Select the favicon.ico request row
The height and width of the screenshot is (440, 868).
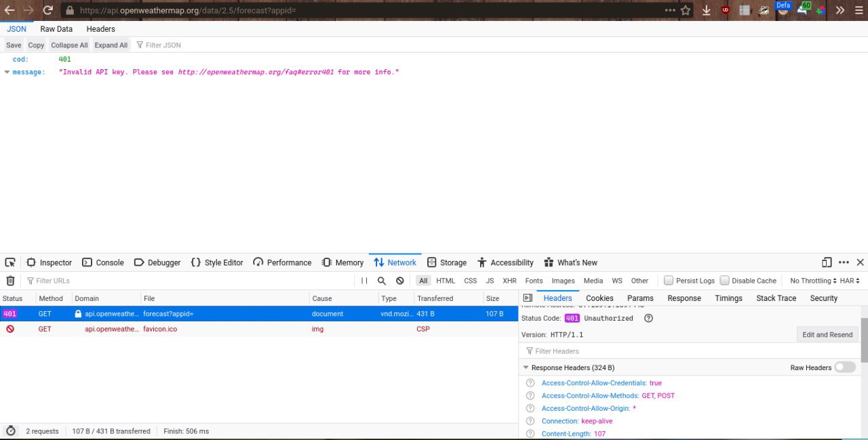tap(259, 329)
